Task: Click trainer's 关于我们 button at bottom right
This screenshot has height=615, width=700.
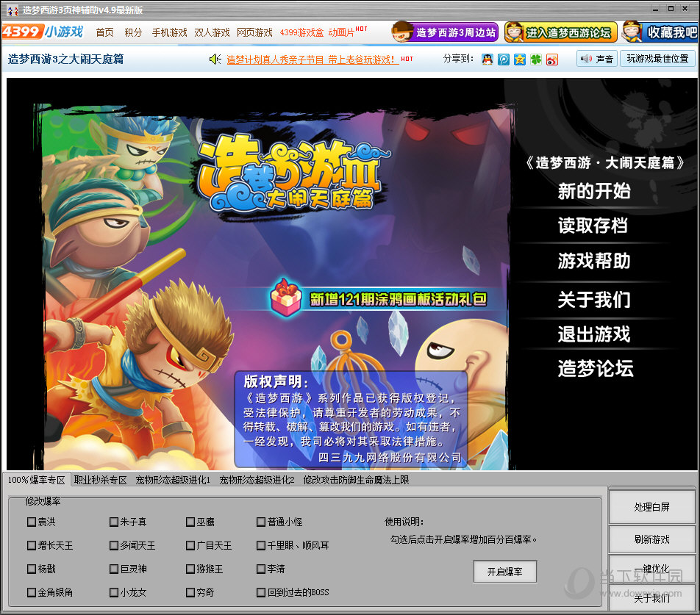Action: (x=652, y=597)
